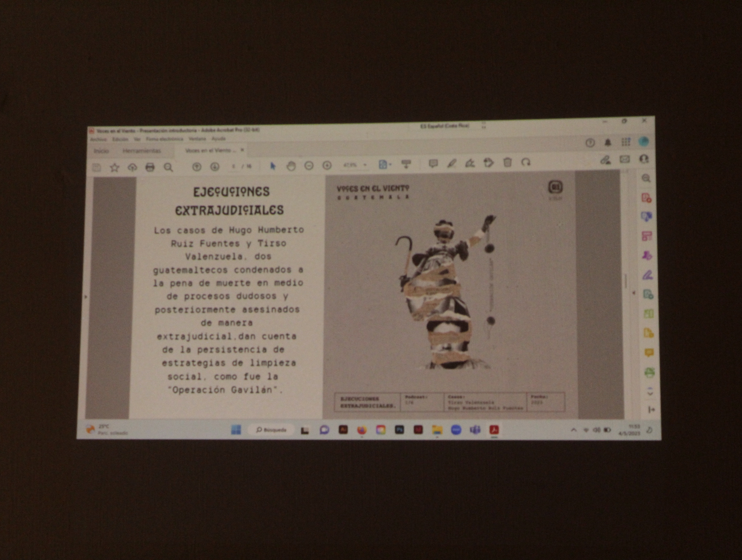Open the Find text magnifier in the toolbar
This screenshot has height=560, width=742.
tap(168, 167)
